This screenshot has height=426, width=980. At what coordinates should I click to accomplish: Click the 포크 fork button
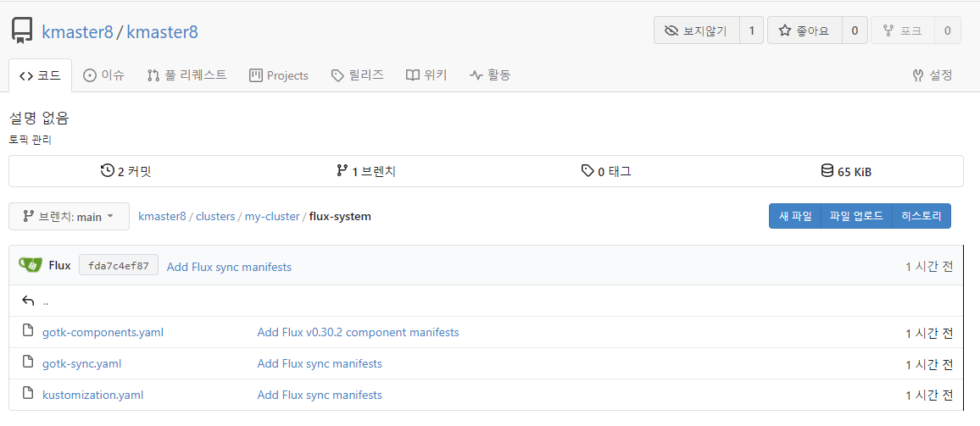pyautogui.click(x=903, y=30)
